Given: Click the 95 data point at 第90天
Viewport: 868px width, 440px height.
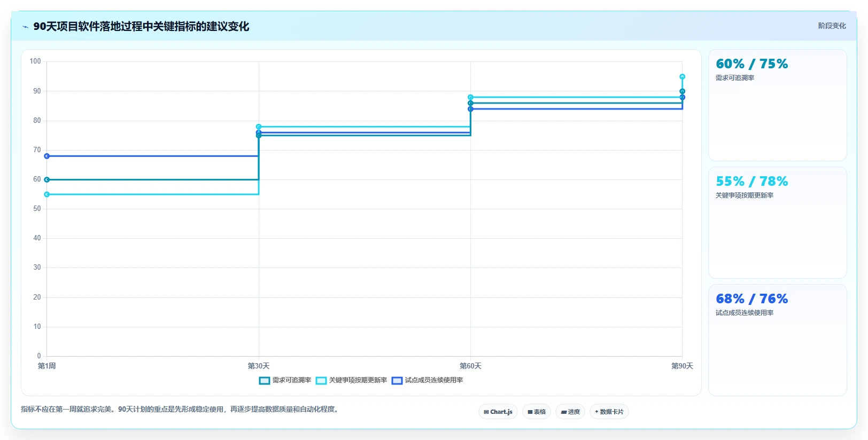Looking at the screenshot, I should pos(682,76).
